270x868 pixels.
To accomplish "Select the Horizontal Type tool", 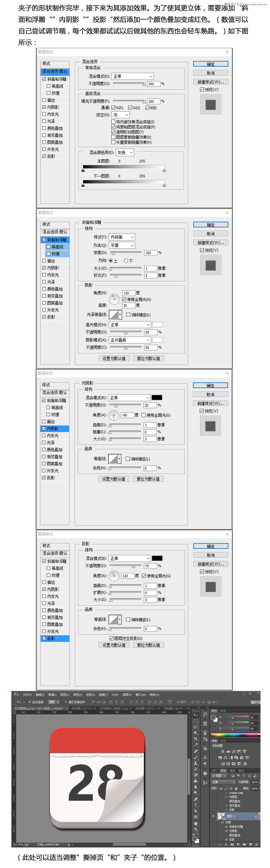I will pyautogui.click(x=196, y=805).
